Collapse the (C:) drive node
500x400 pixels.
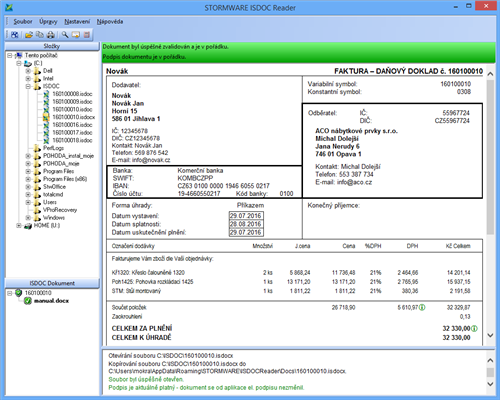pos(19,63)
